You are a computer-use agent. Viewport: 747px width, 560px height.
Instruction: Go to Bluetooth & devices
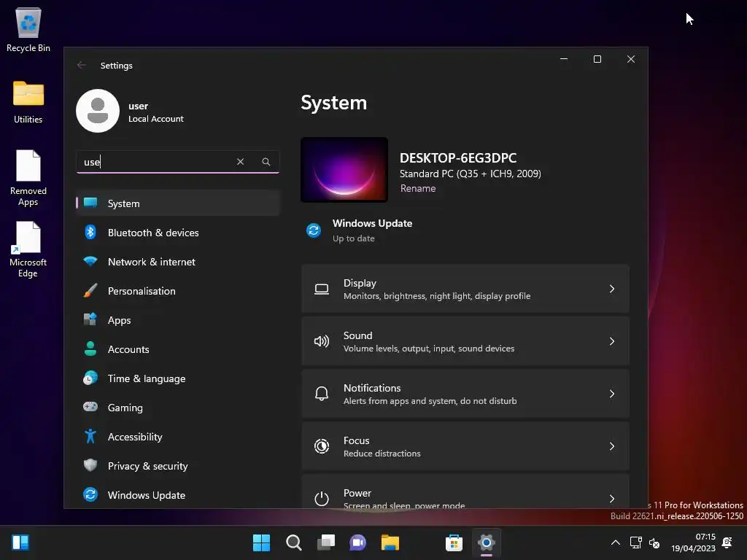178,233
